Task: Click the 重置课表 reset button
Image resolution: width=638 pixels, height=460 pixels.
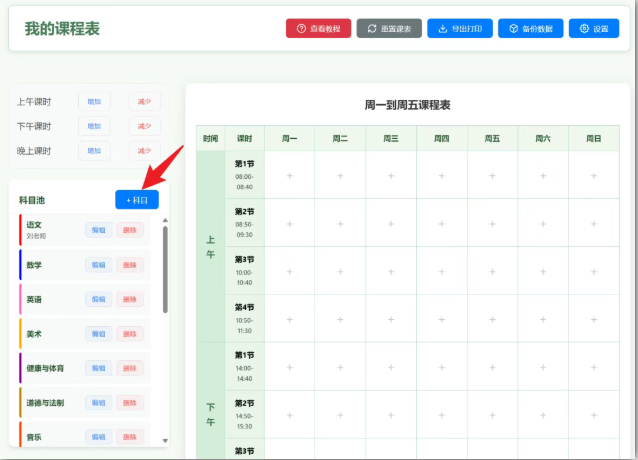Action: tap(389, 29)
